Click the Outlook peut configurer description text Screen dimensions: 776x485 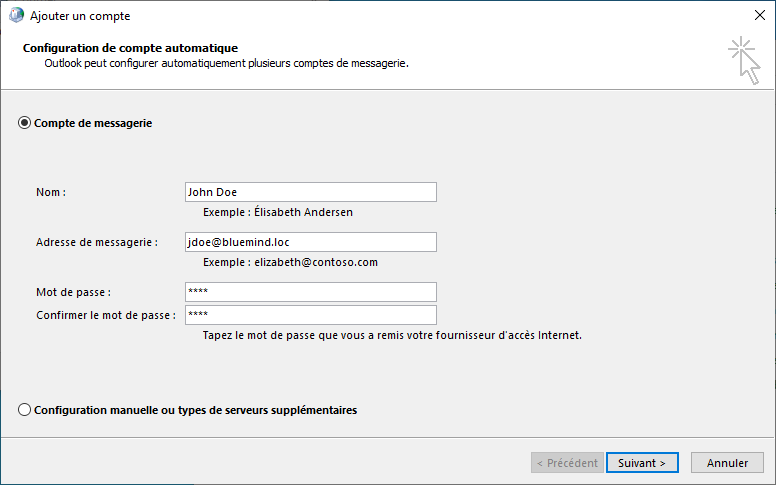(226, 63)
